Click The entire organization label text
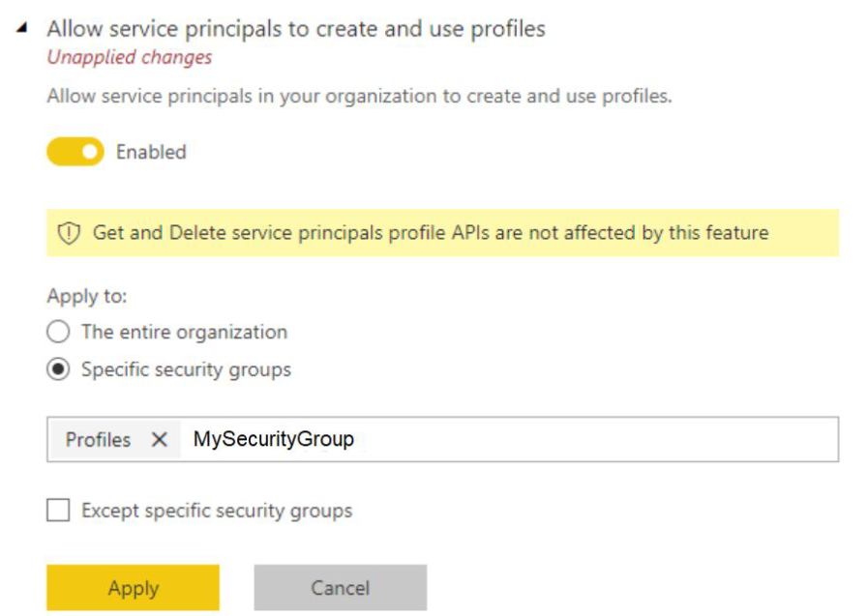 pyautogui.click(x=184, y=332)
